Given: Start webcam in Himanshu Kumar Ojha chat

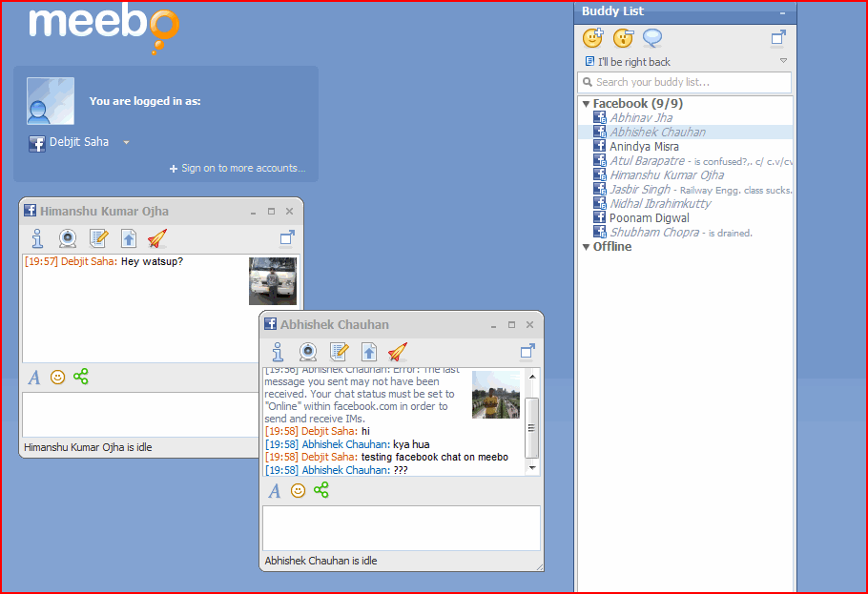Looking at the screenshot, I should pyautogui.click(x=68, y=238).
